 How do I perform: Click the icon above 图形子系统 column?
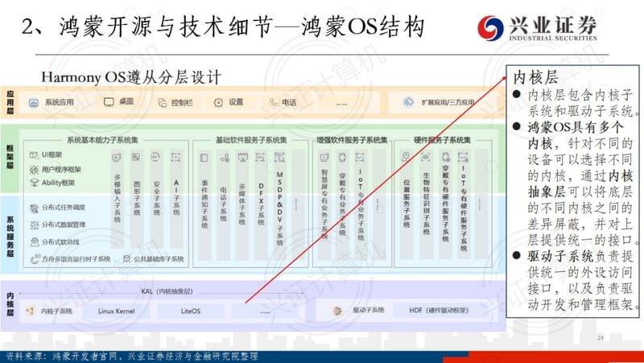[136, 157]
